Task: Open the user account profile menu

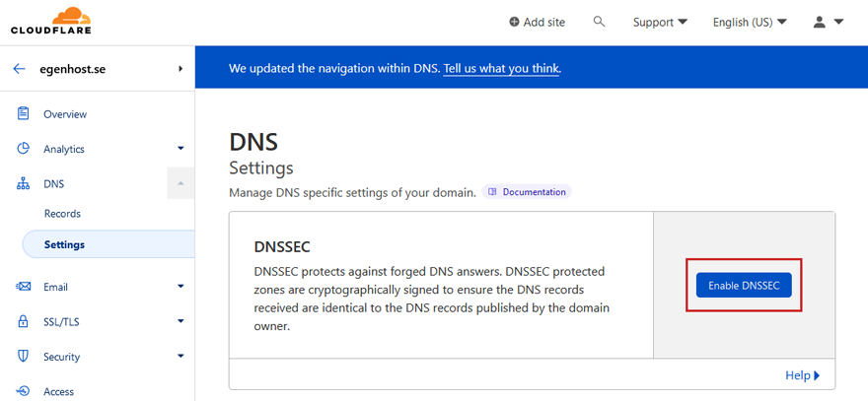Action: (829, 22)
